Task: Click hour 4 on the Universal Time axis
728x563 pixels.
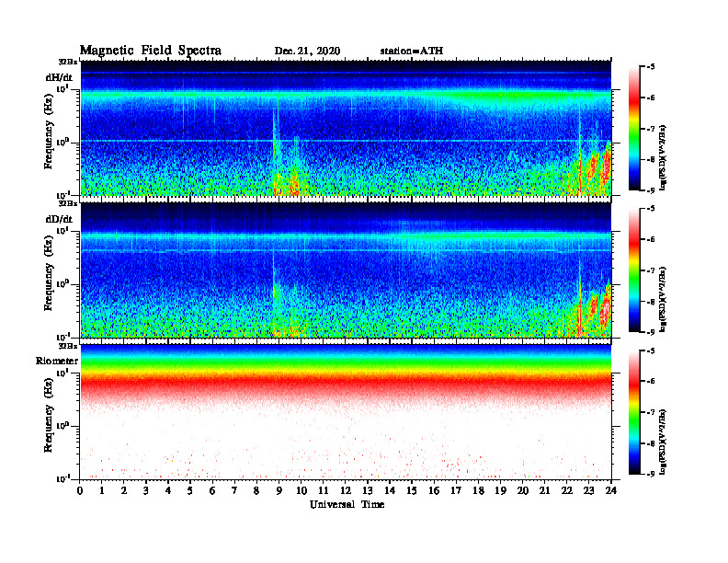Action: coord(168,490)
